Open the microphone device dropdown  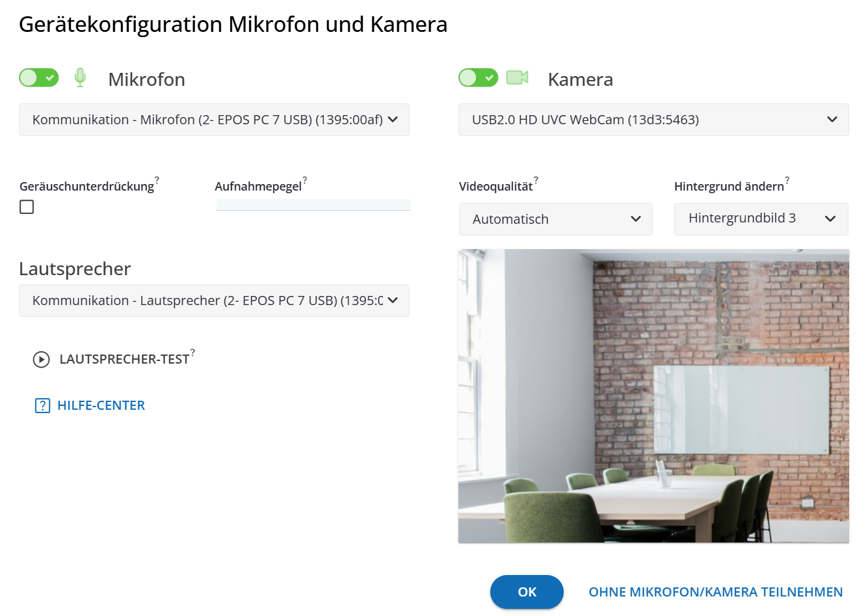(x=214, y=120)
